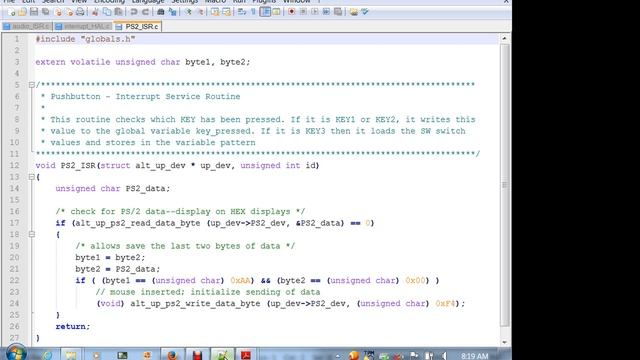Click the Replace toolbar icon
The image size is (640, 360).
click(172, 12)
